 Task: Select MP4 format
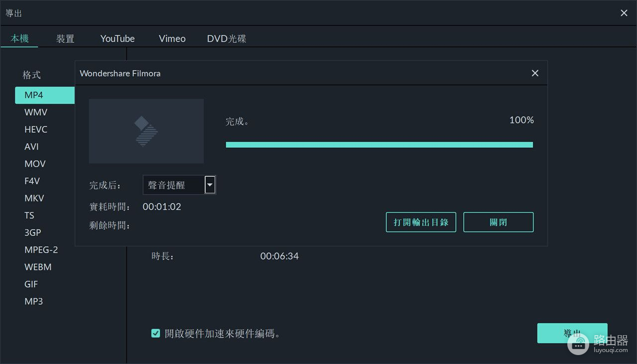click(x=45, y=95)
